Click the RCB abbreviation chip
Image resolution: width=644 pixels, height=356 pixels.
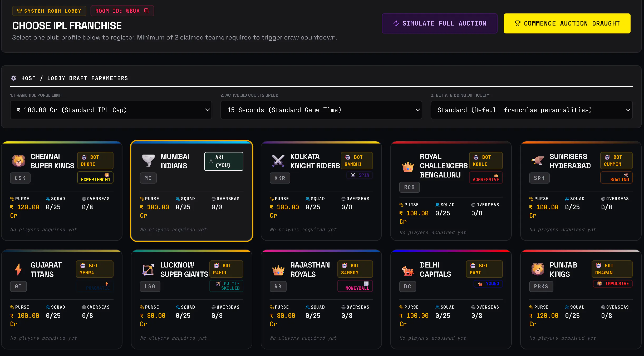pos(410,187)
